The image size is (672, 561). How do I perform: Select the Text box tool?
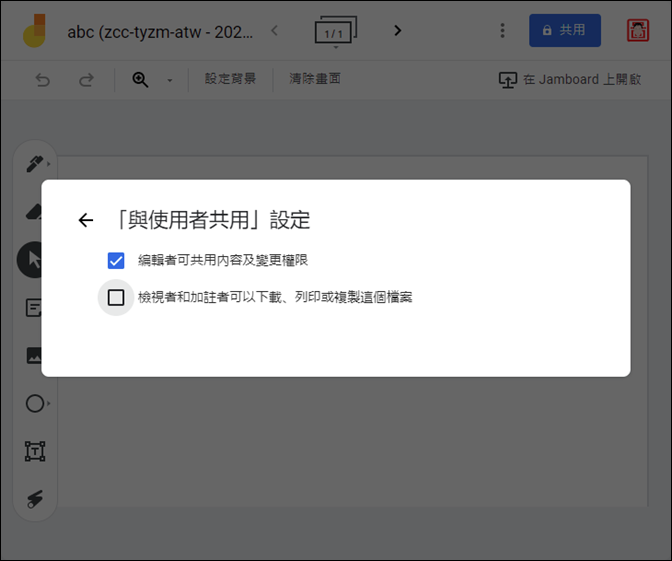(35, 451)
